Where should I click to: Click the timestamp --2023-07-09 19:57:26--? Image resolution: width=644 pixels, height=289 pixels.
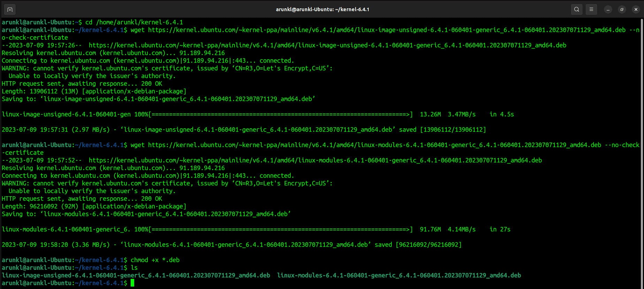(42, 45)
